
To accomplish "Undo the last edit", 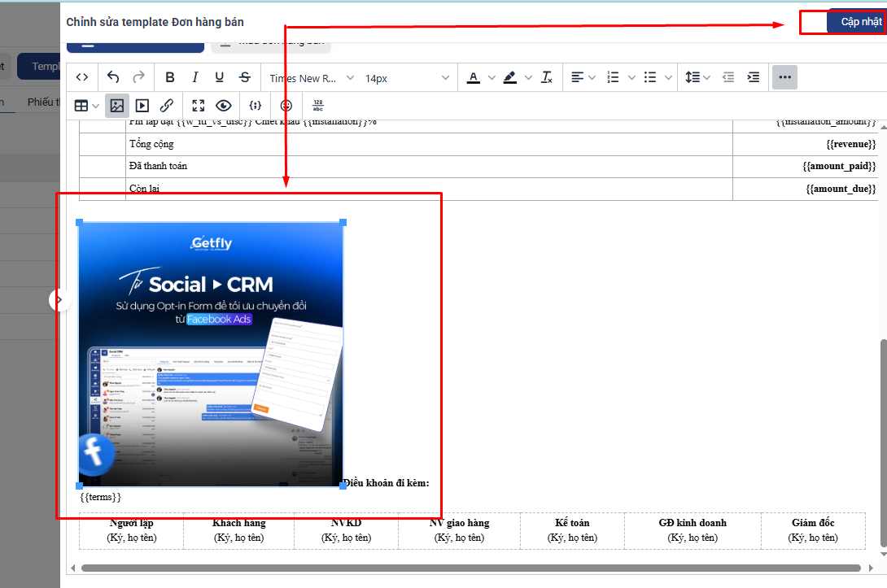I will (113, 77).
